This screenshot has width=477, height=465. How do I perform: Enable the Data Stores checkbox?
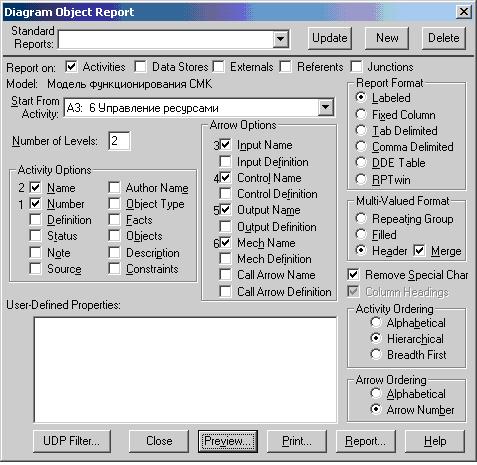pos(140,66)
